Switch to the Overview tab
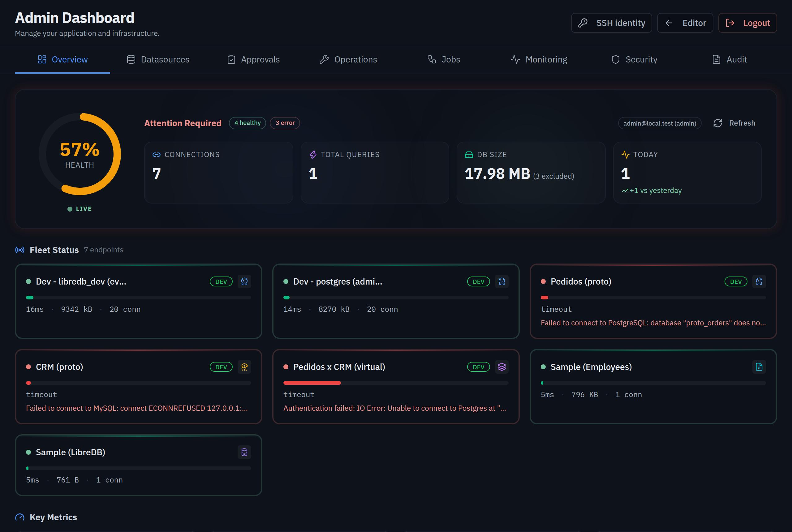The image size is (792, 532). [x=62, y=60]
